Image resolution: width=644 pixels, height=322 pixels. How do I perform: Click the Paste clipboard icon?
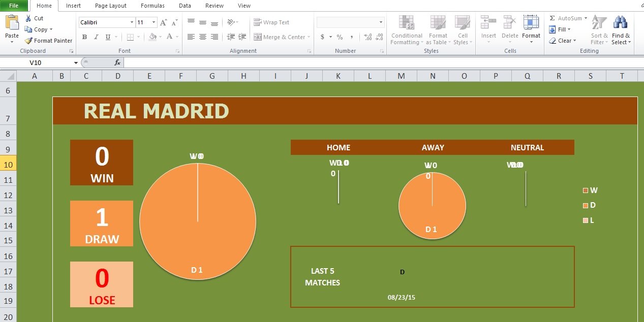[12, 23]
